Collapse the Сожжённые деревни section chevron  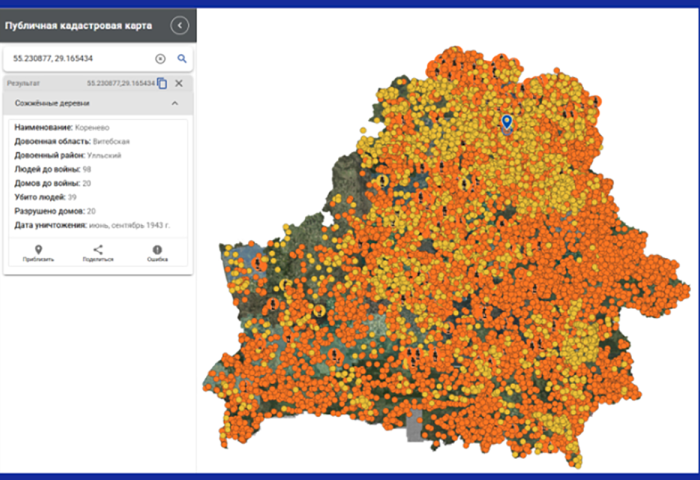click(x=175, y=103)
